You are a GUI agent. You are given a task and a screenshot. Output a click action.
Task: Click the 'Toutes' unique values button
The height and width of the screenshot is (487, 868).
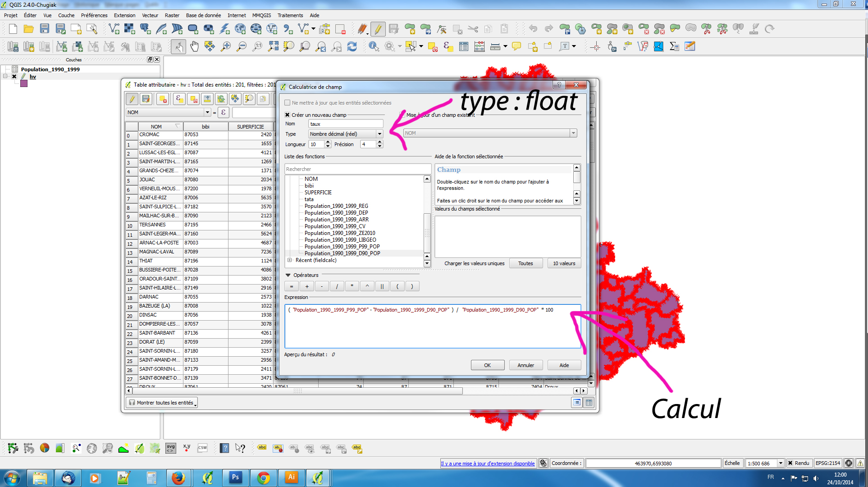click(525, 263)
